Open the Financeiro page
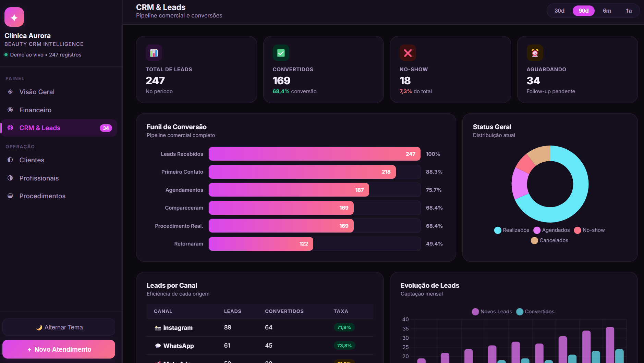644x363 pixels. (x=59, y=110)
